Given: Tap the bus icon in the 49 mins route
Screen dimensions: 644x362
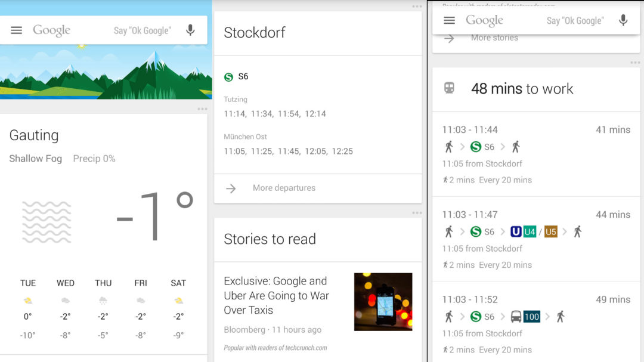Looking at the screenshot, I should (516, 317).
